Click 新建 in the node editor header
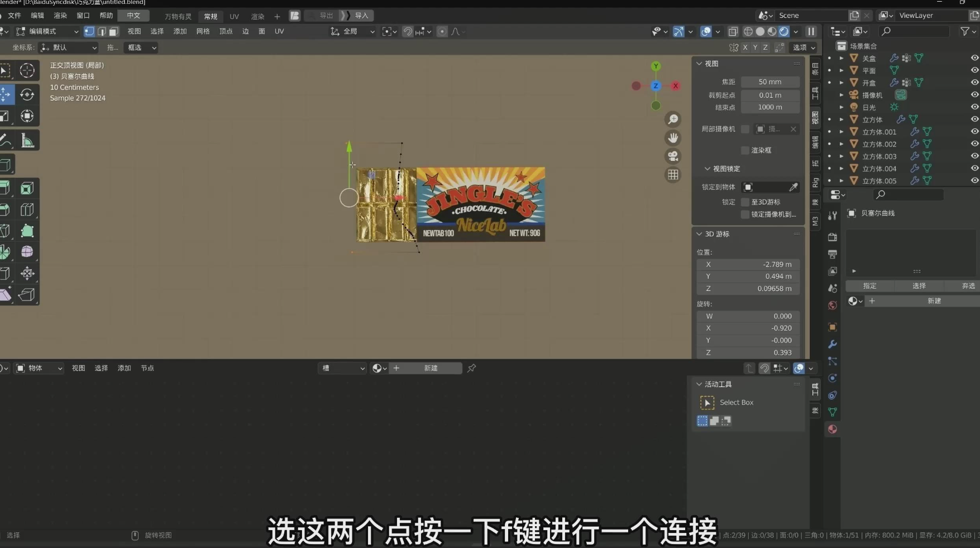 pyautogui.click(x=426, y=368)
